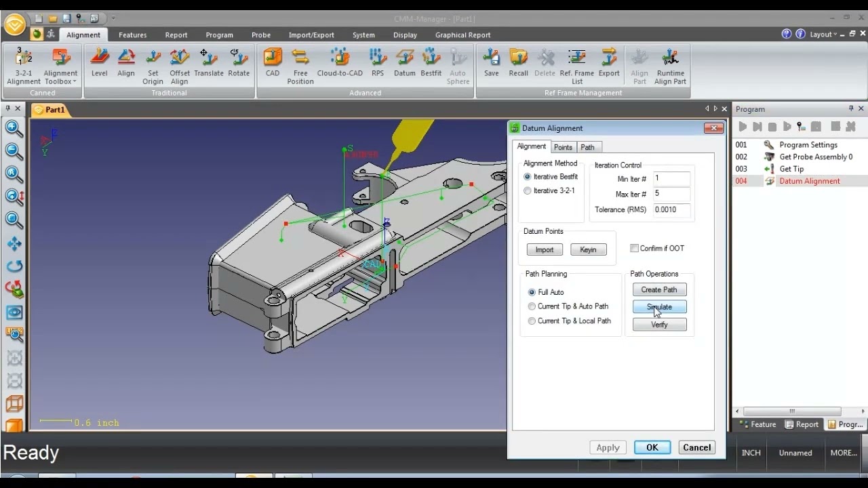Click the Tolerance (RMS) input field
Viewport: 868px width, 488px height.
click(x=671, y=209)
